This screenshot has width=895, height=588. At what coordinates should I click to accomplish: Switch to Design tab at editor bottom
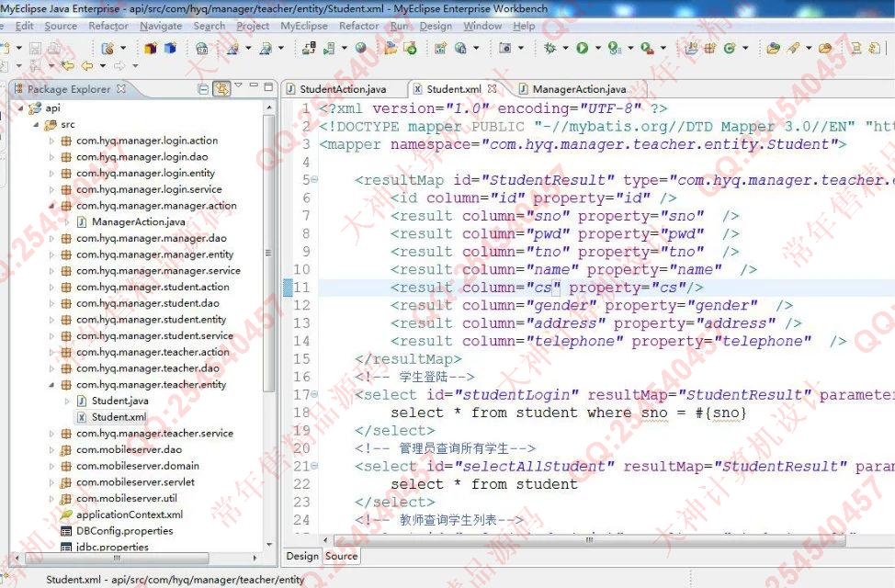(x=302, y=556)
